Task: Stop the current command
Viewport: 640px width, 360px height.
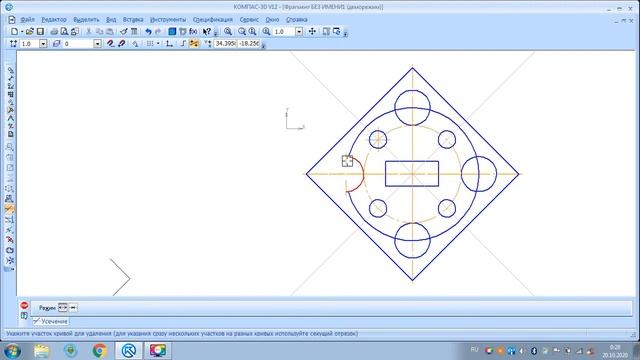Action: click(24, 305)
